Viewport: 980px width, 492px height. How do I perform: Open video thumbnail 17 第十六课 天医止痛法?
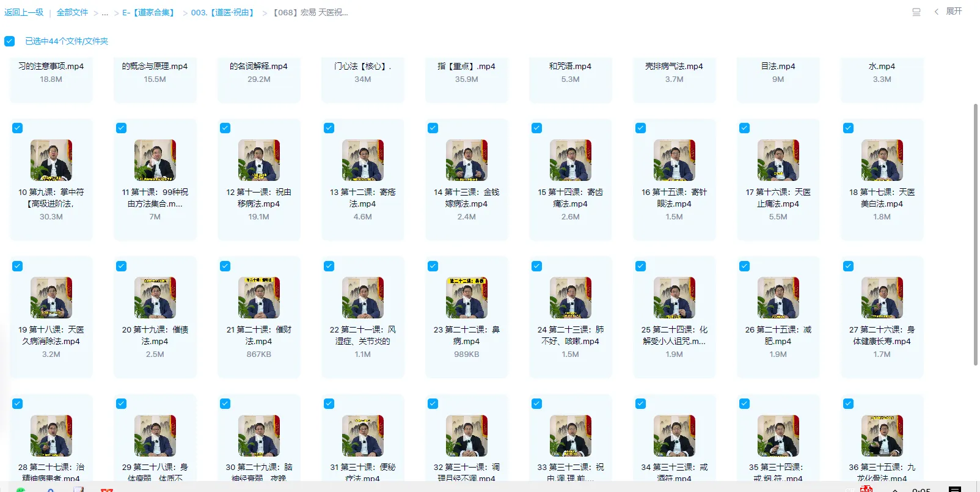(x=778, y=160)
